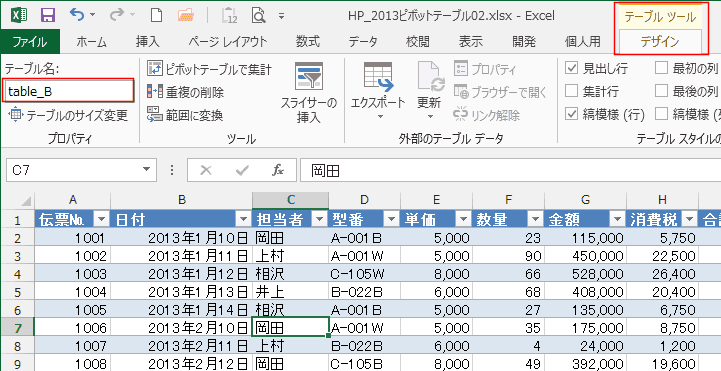The width and height of the screenshot is (721, 371).
Task: Select the デザイン (Design) table tools tab
Action: pos(660,42)
